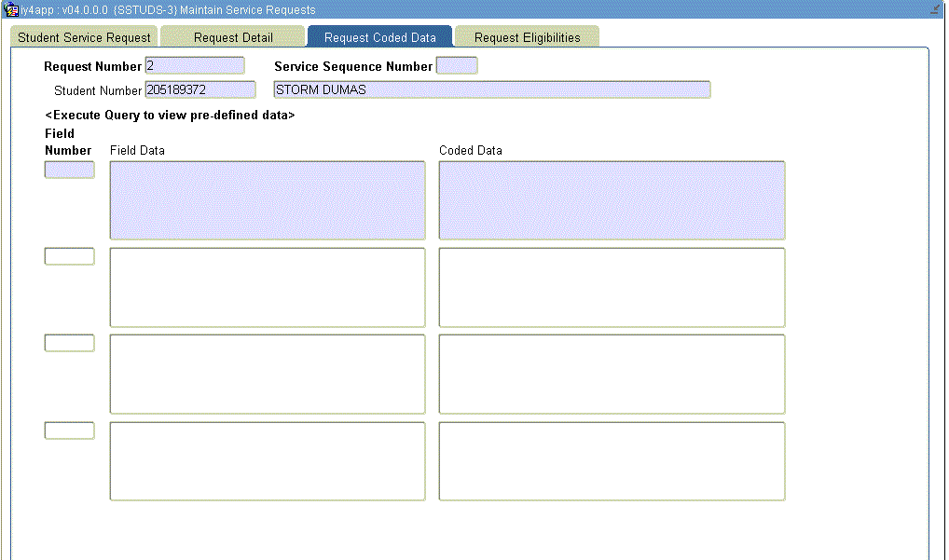Click the first Field Number box
Image resolution: width=949 pixels, height=560 pixels.
click(70, 170)
